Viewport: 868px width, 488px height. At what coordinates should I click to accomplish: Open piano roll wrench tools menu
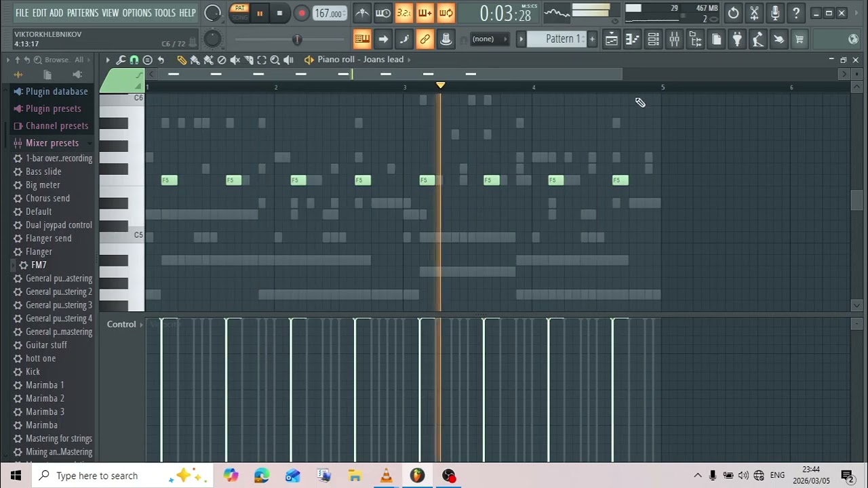tap(121, 60)
